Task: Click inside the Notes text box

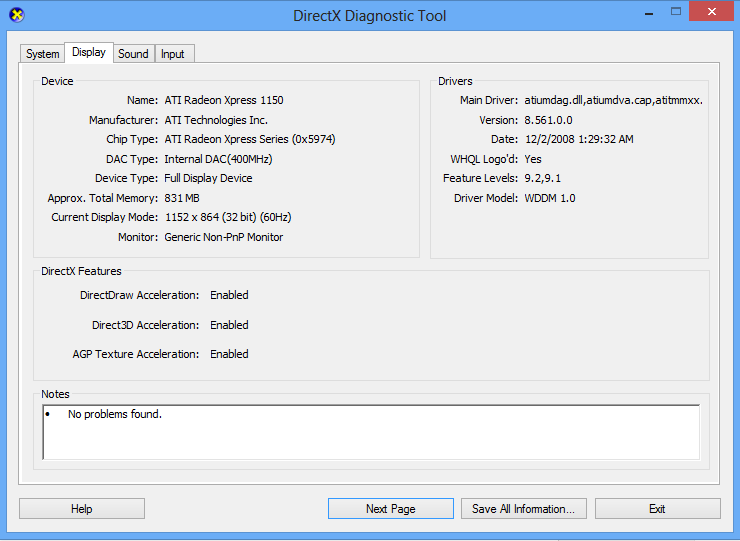Action: coord(371,432)
